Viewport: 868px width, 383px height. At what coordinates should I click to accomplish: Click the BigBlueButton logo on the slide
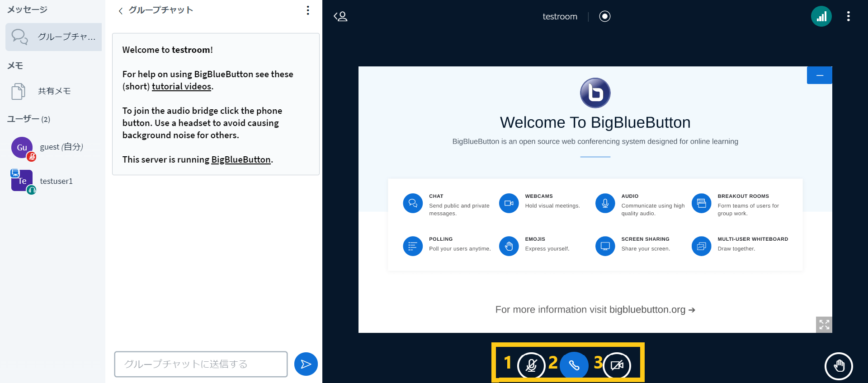point(595,93)
